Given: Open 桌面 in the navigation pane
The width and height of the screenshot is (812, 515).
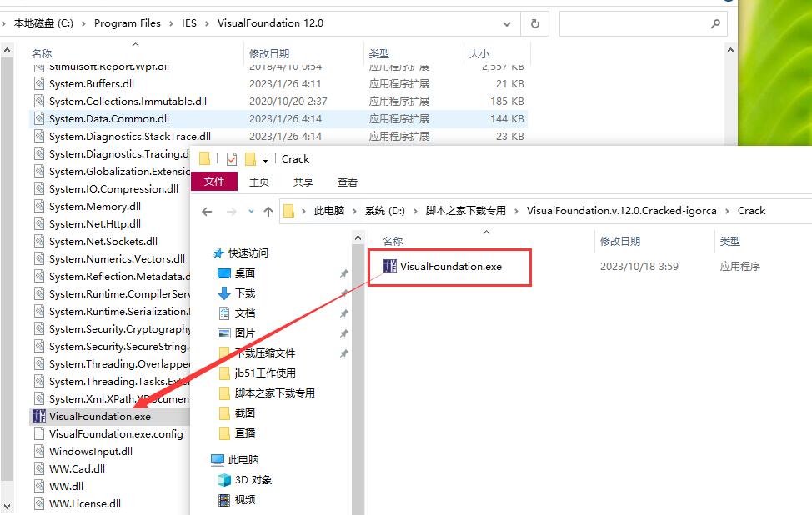Looking at the screenshot, I should pos(245,272).
